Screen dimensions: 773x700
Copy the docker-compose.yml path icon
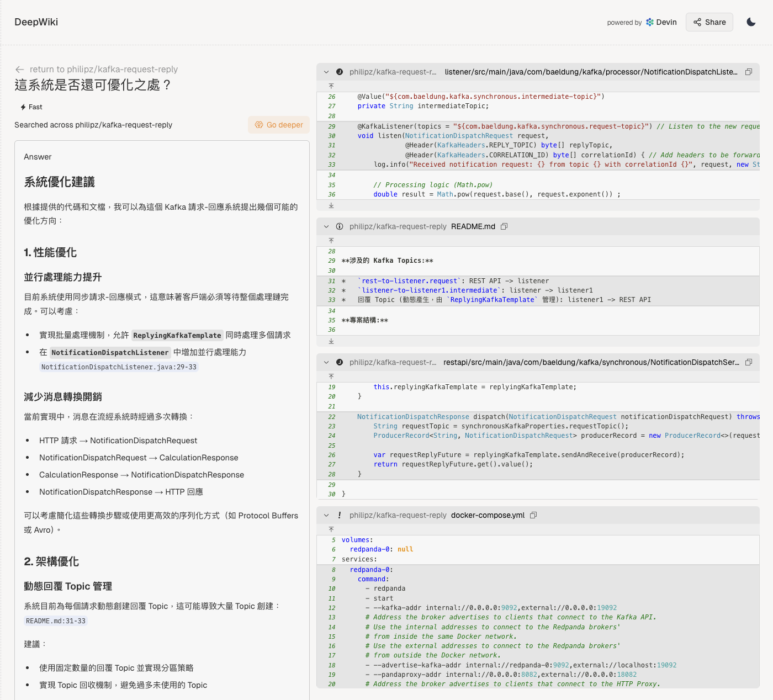(x=533, y=515)
